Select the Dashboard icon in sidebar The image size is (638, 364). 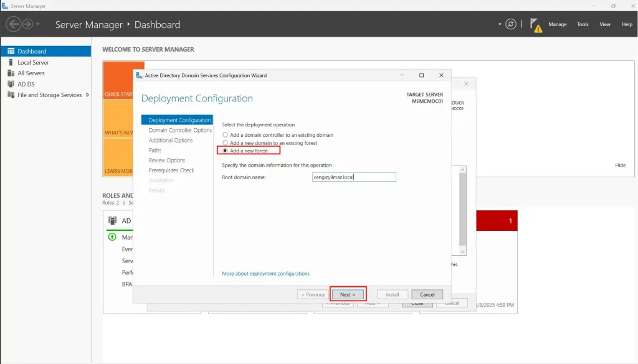[11, 52]
